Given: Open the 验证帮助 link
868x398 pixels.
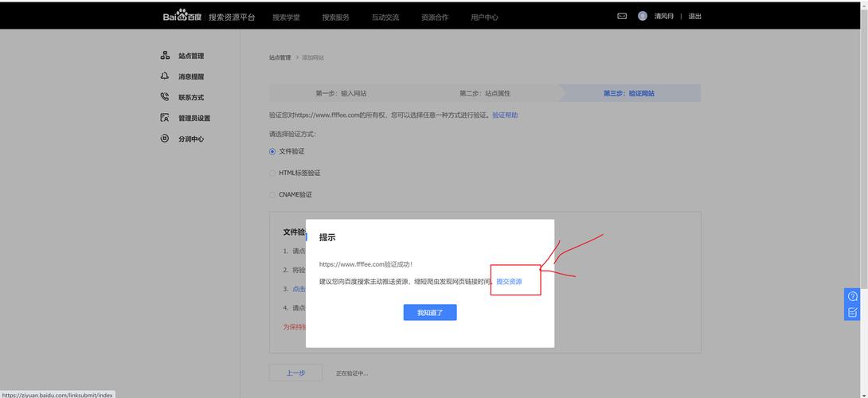Looking at the screenshot, I should pos(505,115).
